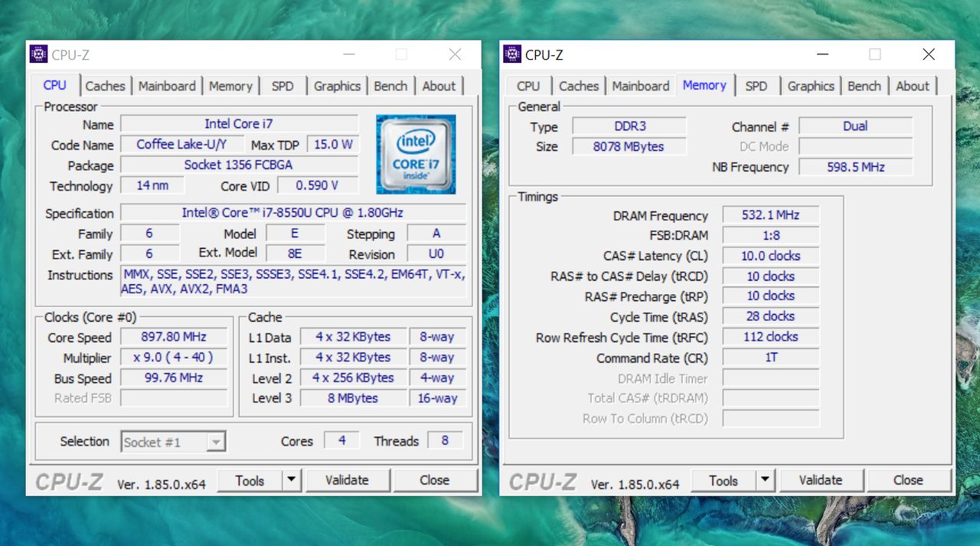Viewport: 980px width, 546px height.
Task: Click Stepping value A
Action: coord(436,234)
